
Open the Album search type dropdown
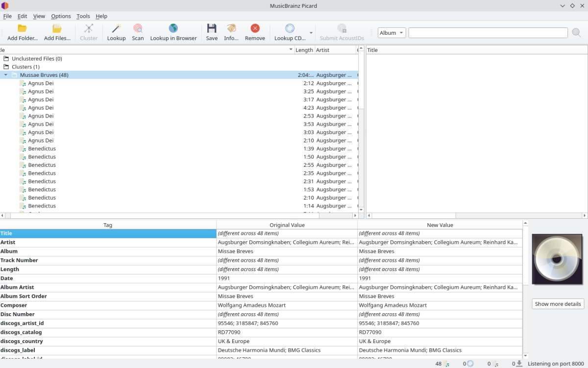point(392,33)
